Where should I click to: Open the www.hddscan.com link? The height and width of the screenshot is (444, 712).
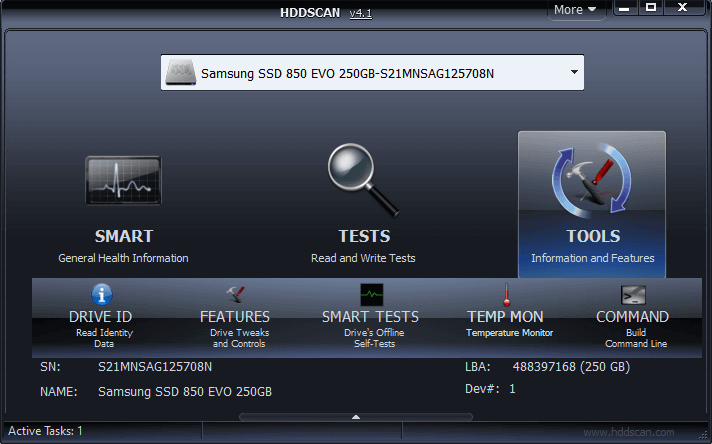pos(628,432)
